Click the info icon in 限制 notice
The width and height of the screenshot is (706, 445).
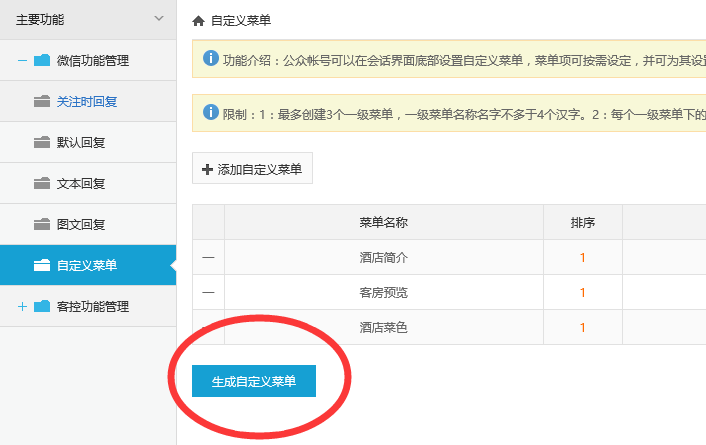210,112
